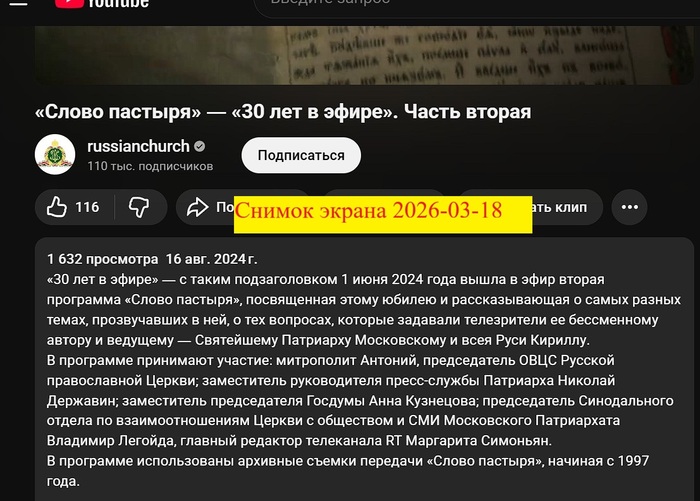Click the '1 632 просмотра' view count
This screenshot has width=700, height=501.
click(102, 258)
